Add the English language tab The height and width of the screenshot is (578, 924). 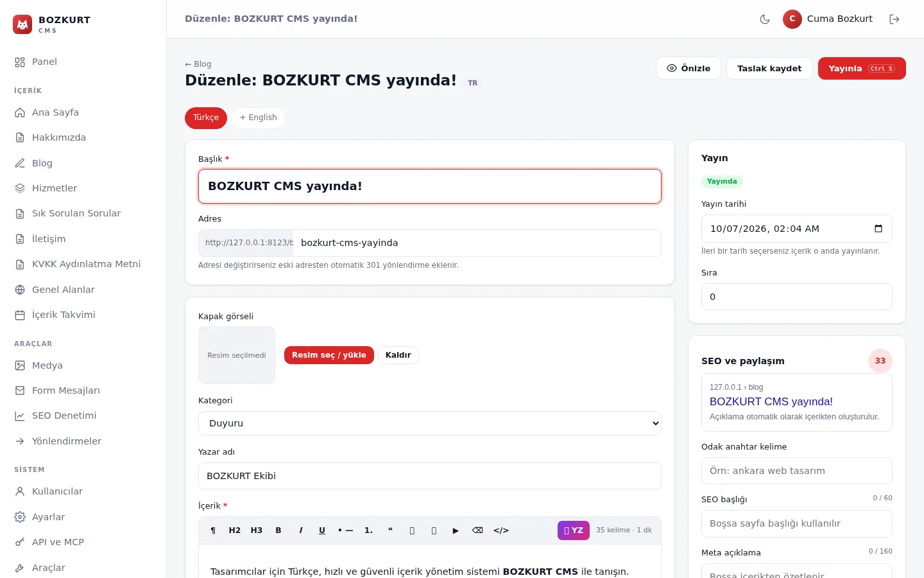[x=259, y=118]
